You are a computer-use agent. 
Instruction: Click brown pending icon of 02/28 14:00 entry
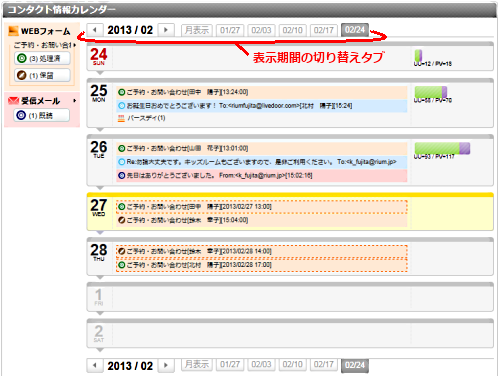tap(122, 251)
